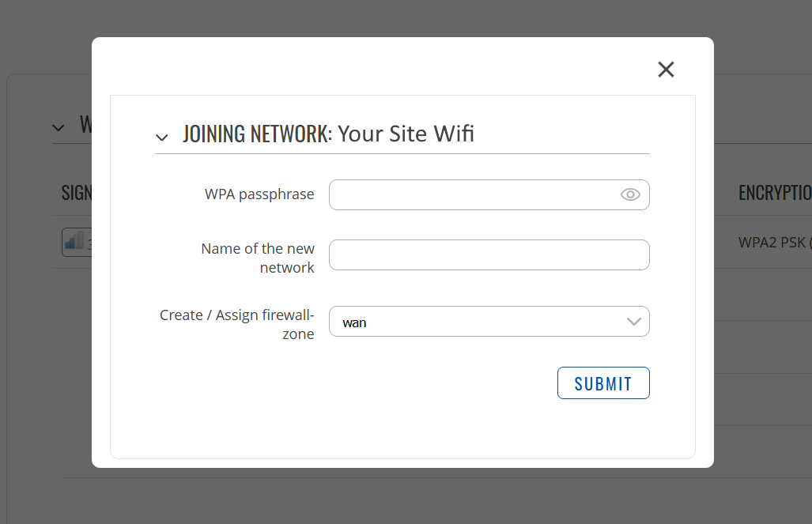Click the WPA passphrase label
This screenshot has width=812, height=524.
click(x=259, y=194)
